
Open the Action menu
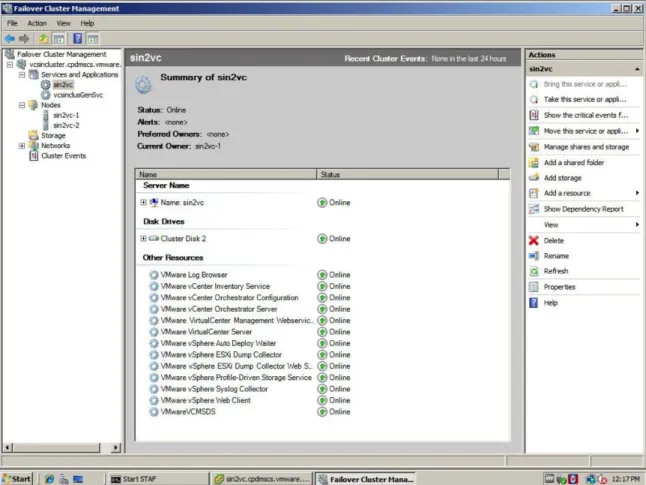[37, 23]
